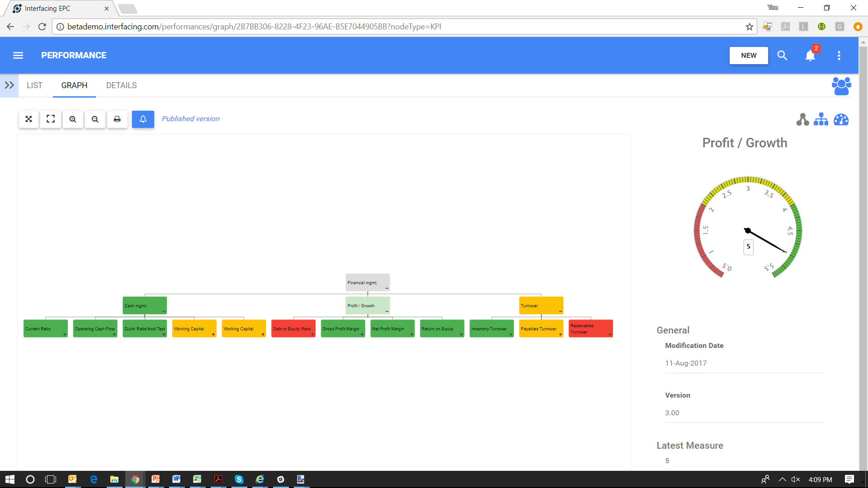Open the DETAILS tab
This screenshot has height=488, width=868.
click(x=121, y=85)
